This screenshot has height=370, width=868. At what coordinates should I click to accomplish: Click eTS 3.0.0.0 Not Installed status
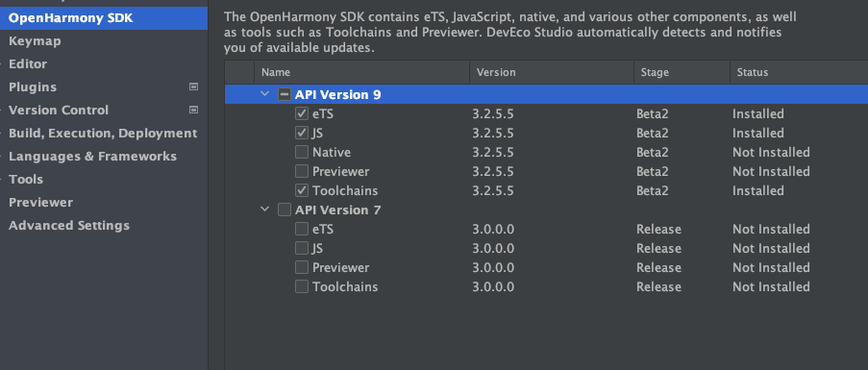(771, 229)
